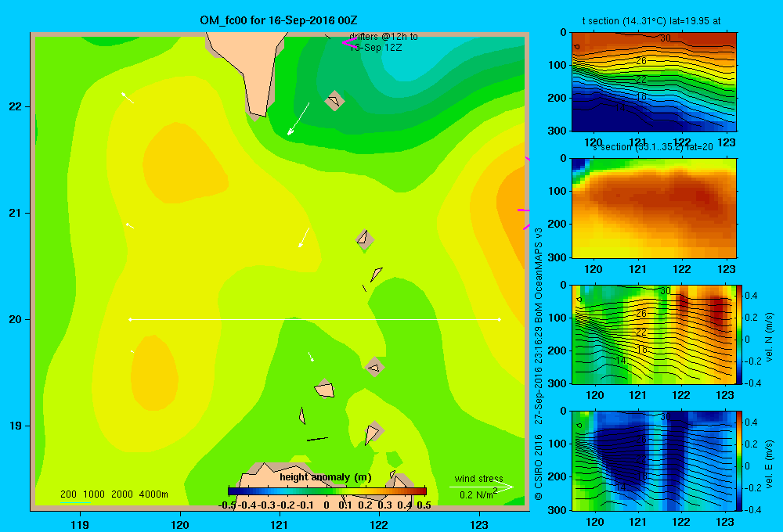Click the "t section (14..31°C) lat=19.95 at" title
This screenshot has width=783, height=532.
tap(651, 21)
